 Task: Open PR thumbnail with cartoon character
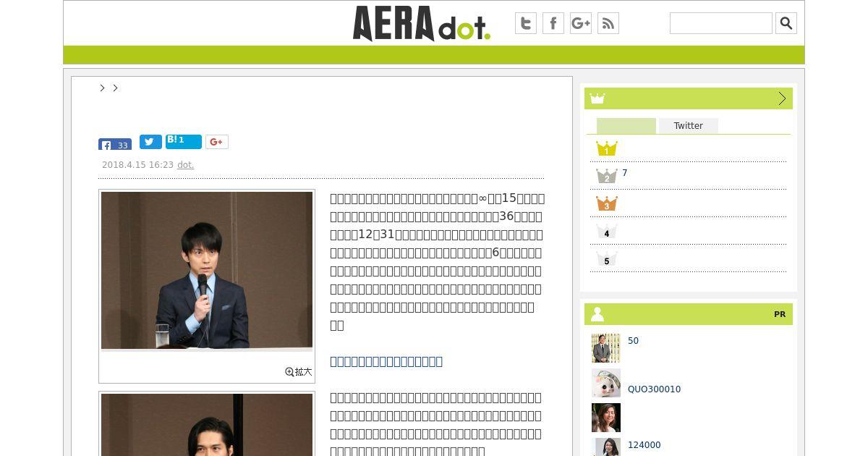tap(605, 383)
